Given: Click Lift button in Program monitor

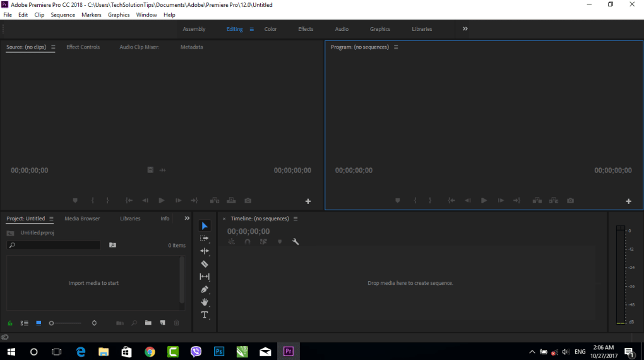Looking at the screenshot, I should pyautogui.click(x=537, y=201).
